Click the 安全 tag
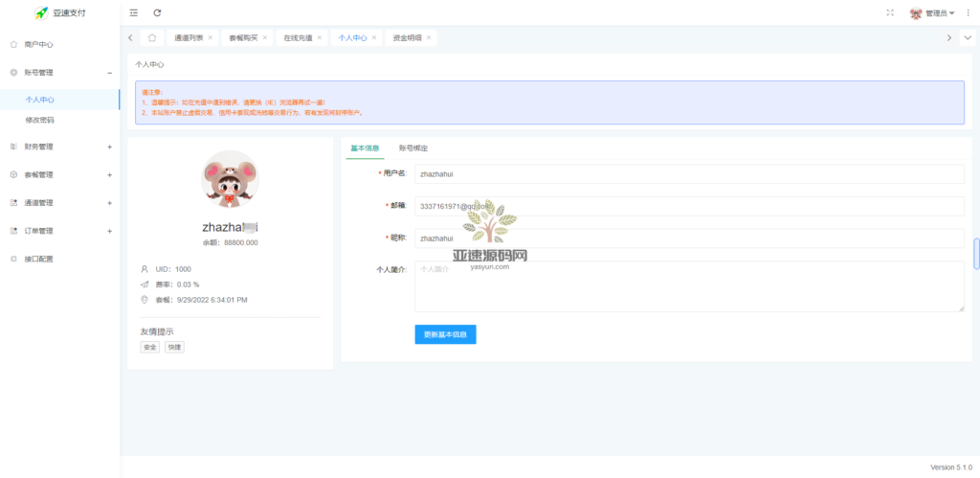This screenshot has width=980, height=478. pyautogui.click(x=150, y=347)
